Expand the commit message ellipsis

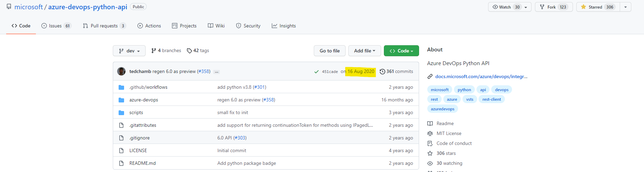(x=216, y=72)
